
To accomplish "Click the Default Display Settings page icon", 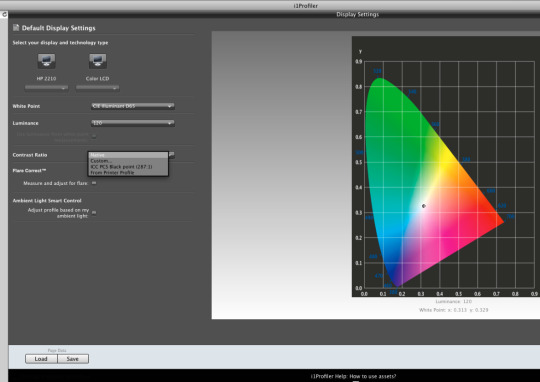I will click(x=15, y=28).
